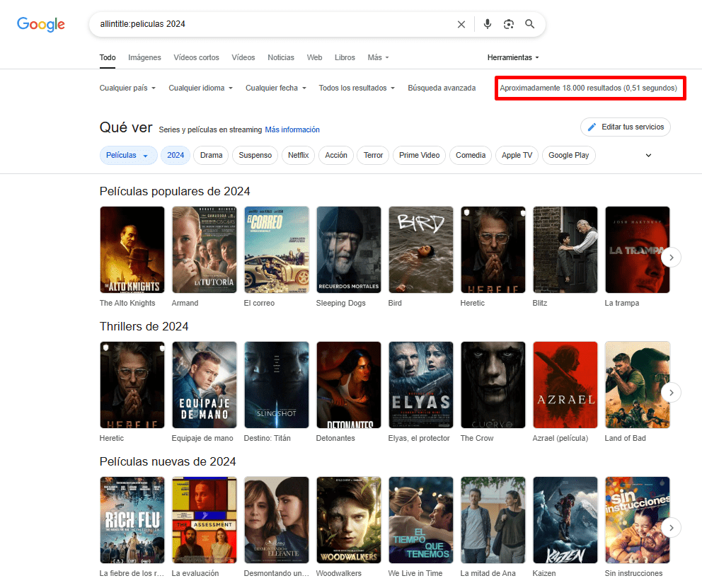Open the Herramientas dropdown
This screenshot has height=588, width=702.
(x=513, y=58)
